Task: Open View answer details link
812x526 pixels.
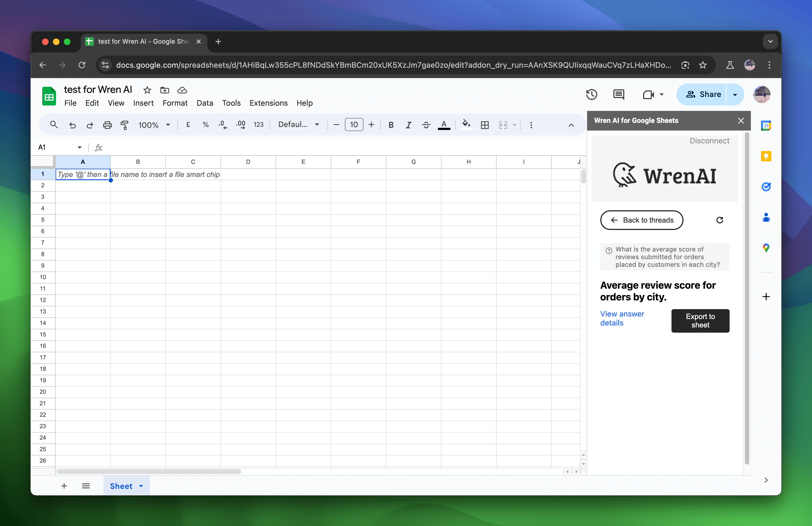Action: (622, 318)
